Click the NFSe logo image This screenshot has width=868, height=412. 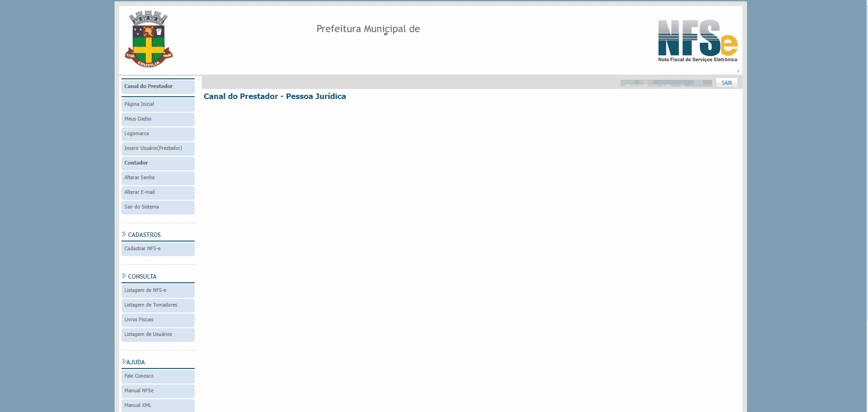click(698, 40)
